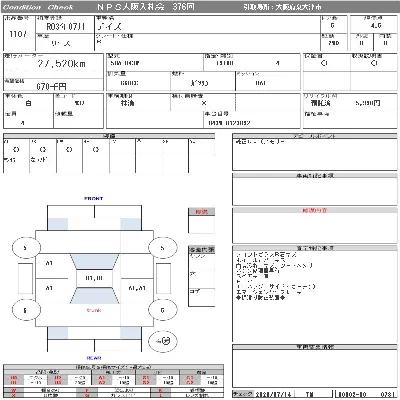The width and height of the screenshot is (400, 400).
Task: Click the lower-right tire circle marked 6
Action: point(162,310)
